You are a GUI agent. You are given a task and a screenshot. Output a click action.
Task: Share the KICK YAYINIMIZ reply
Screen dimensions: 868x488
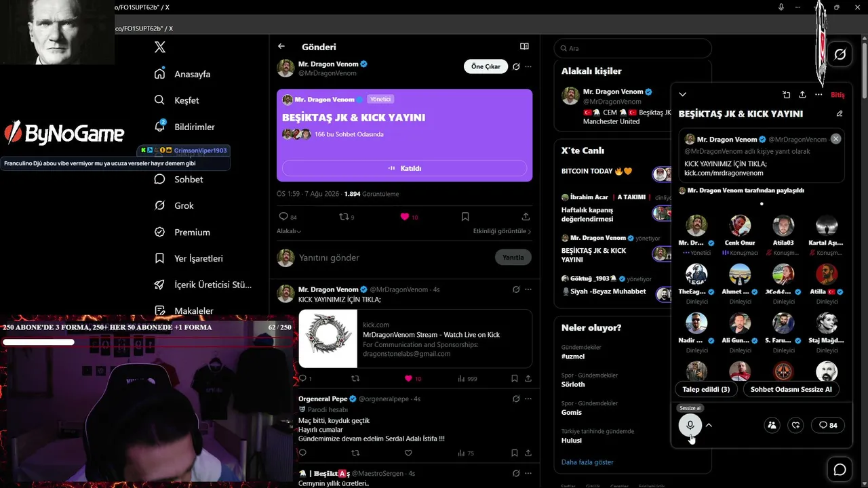point(528,378)
